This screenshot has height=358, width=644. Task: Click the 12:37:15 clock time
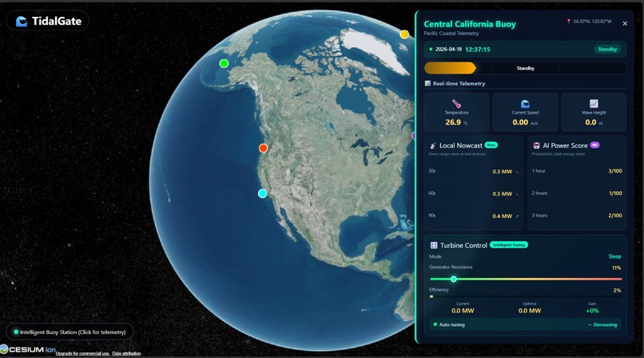(478, 50)
